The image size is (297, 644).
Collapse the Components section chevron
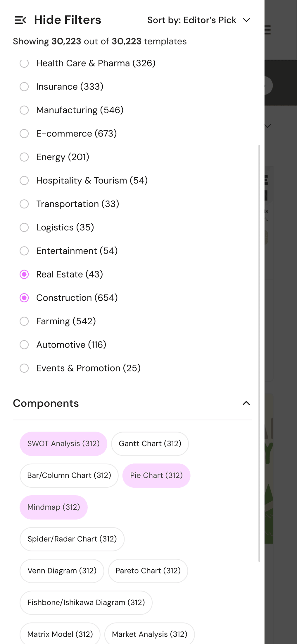point(246,403)
